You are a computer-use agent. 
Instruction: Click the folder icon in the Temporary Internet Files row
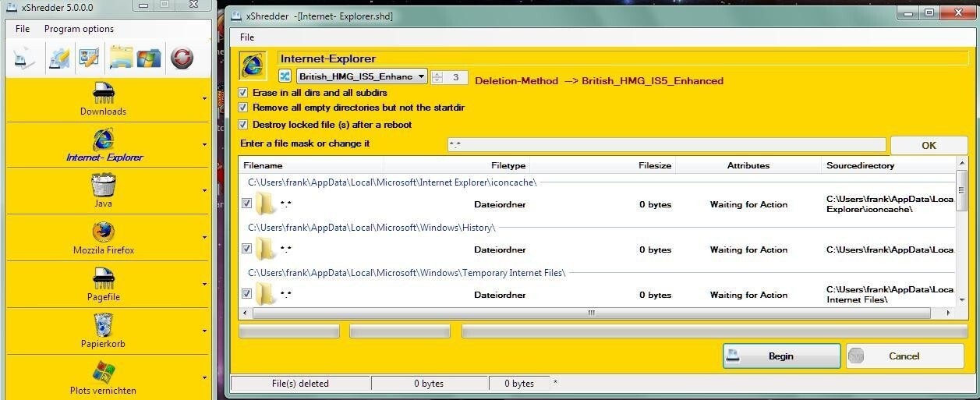[266, 294]
